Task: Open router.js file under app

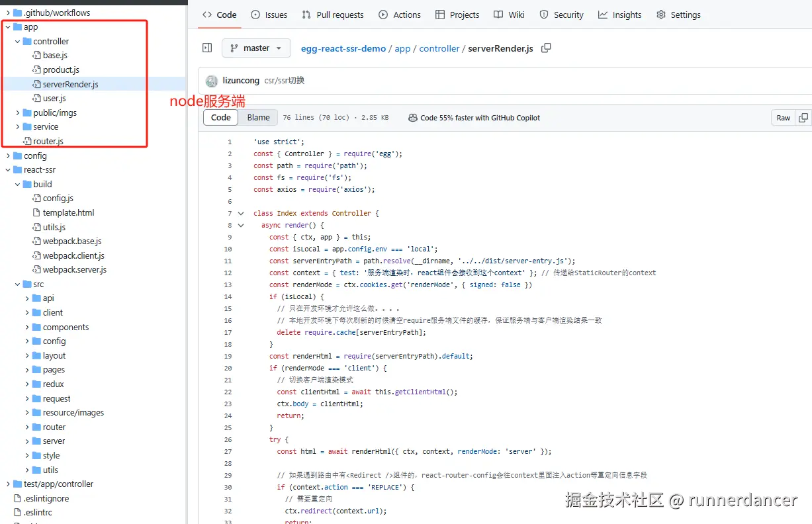Action: (48, 141)
